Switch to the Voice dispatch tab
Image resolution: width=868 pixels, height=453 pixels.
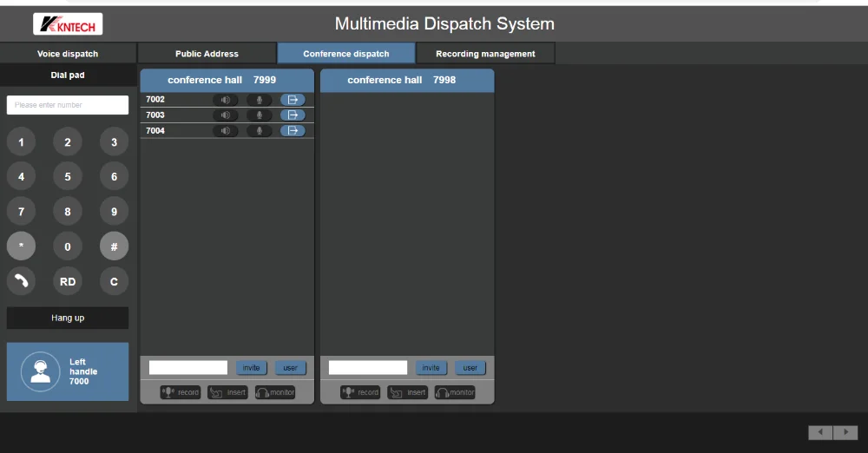[x=68, y=54]
